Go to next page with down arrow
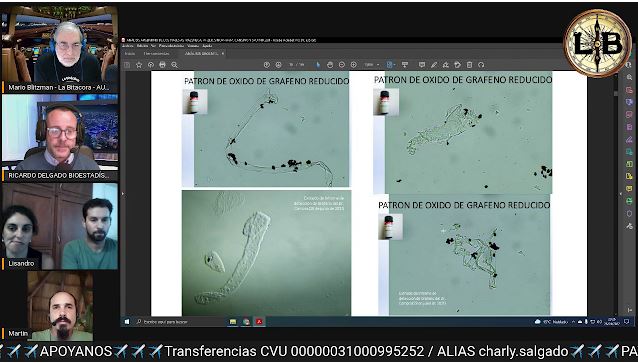 pos(279,65)
